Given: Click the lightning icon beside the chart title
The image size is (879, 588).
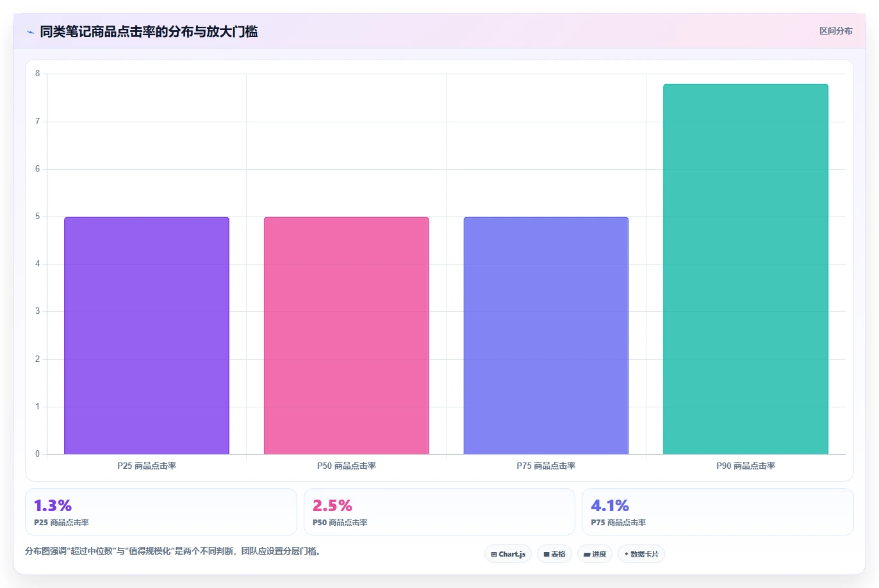Looking at the screenshot, I should pyautogui.click(x=30, y=32).
